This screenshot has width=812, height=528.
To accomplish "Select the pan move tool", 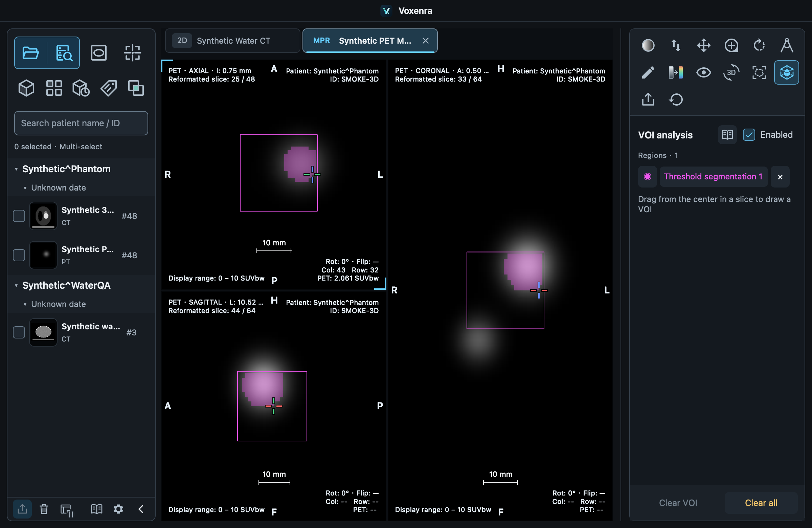I will click(x=703, y=45).
